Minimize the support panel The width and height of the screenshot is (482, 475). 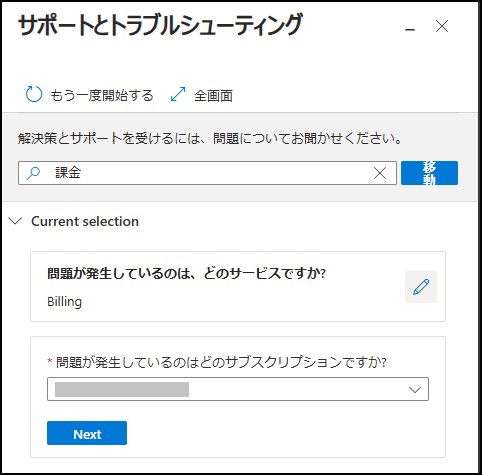410,30
